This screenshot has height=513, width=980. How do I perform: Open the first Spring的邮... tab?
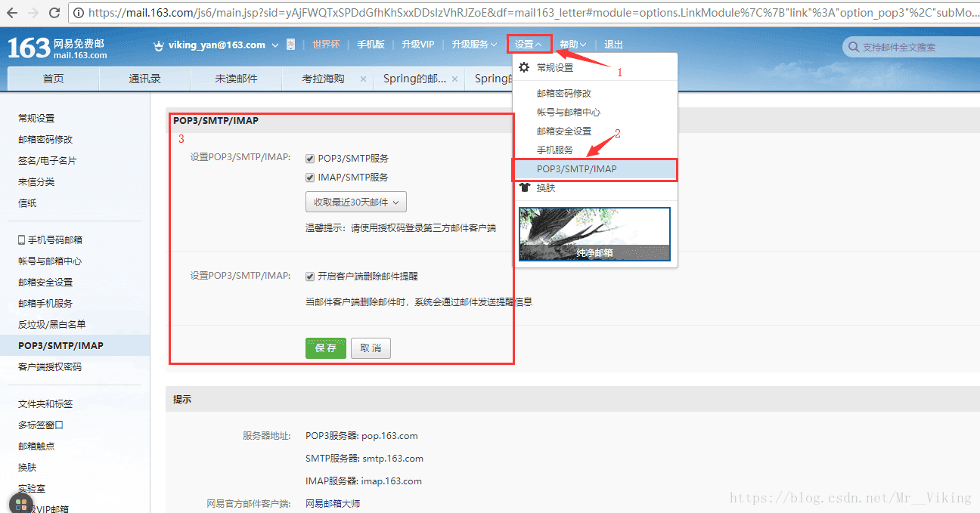point(414,79)
